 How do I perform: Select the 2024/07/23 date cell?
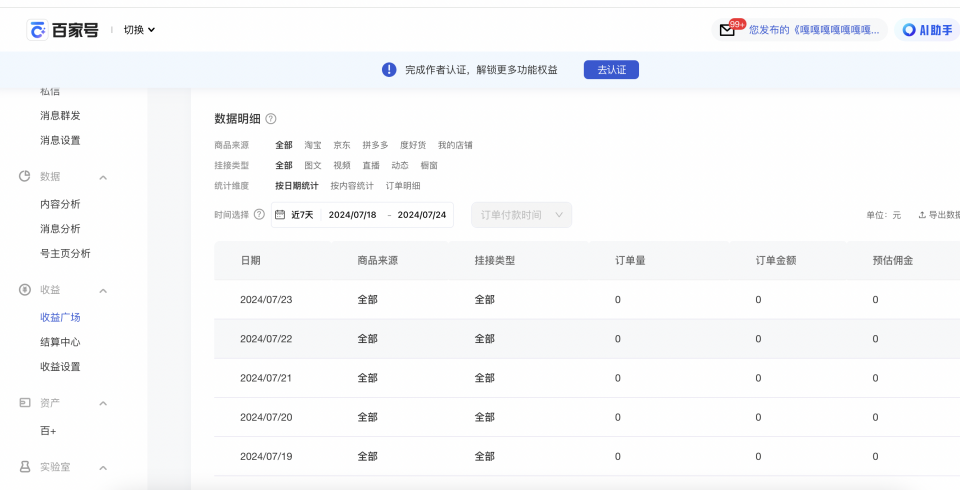point(266,300)
